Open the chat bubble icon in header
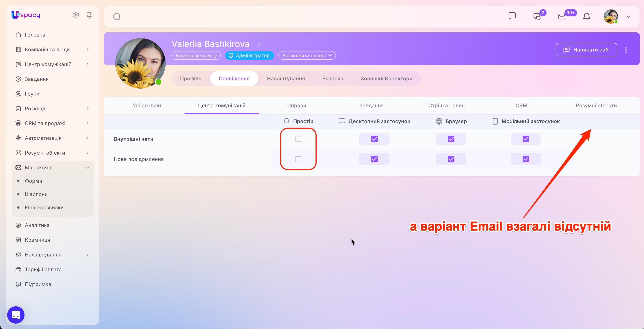Viewport: 644px width, 329px height. (512, 16)
